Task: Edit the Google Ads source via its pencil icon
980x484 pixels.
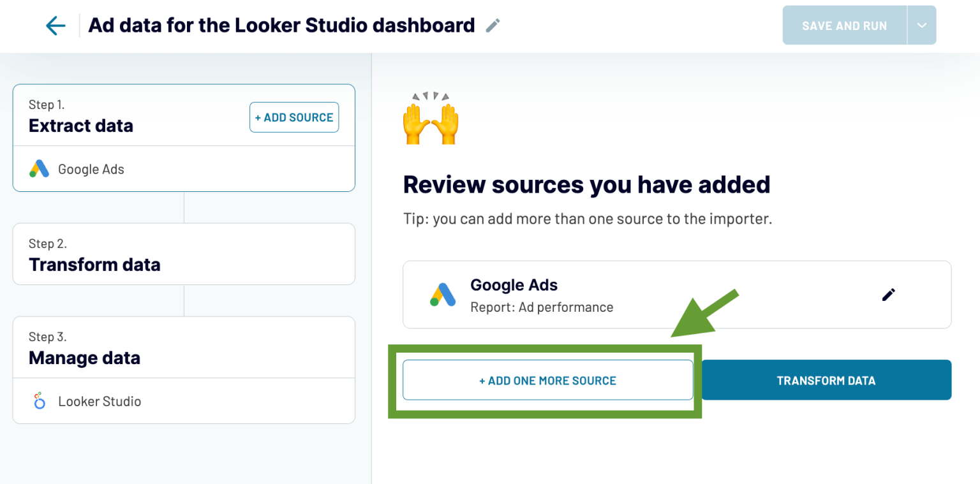Action: [x=888, y=295]
